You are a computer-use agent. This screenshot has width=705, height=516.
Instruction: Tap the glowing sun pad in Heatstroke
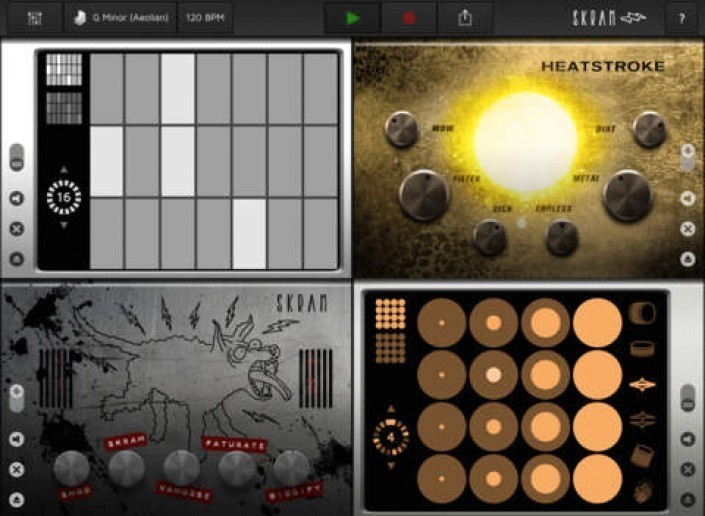tap(526, 142)
